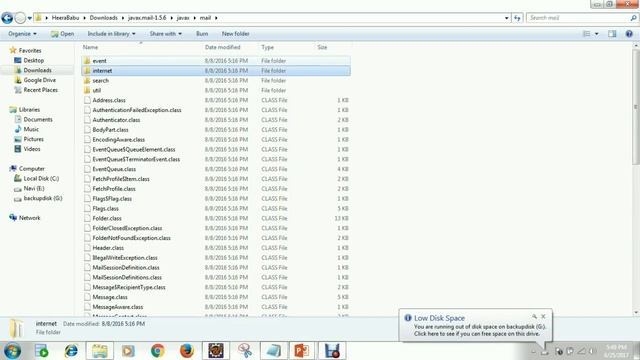The image size is (640, 360).
Task: Select the search folder icon
Action: pyautogui.click(x=87, y=80)
